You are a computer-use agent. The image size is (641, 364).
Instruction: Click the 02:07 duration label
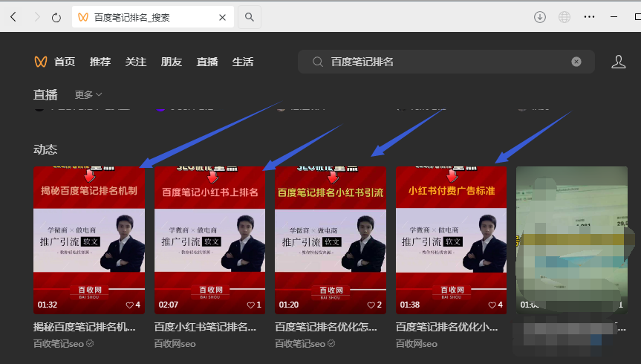[169, 305]
